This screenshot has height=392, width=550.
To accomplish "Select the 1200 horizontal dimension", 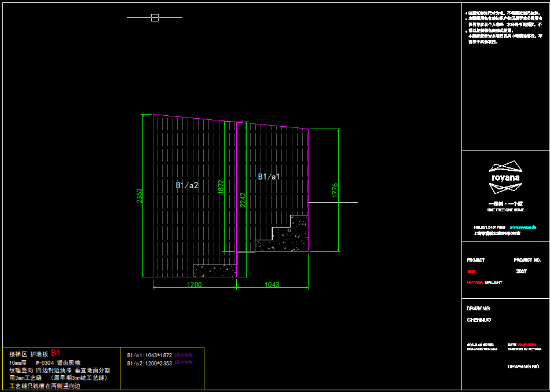I will [194, 284].
